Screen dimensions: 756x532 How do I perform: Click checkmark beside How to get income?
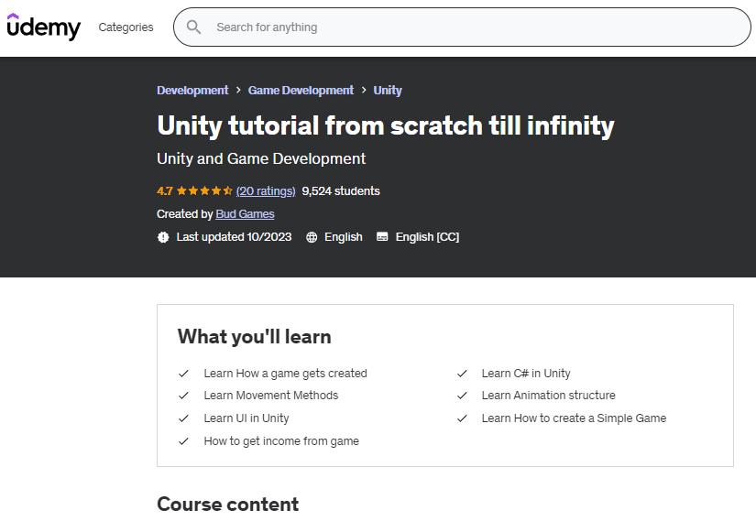point(184,441)
